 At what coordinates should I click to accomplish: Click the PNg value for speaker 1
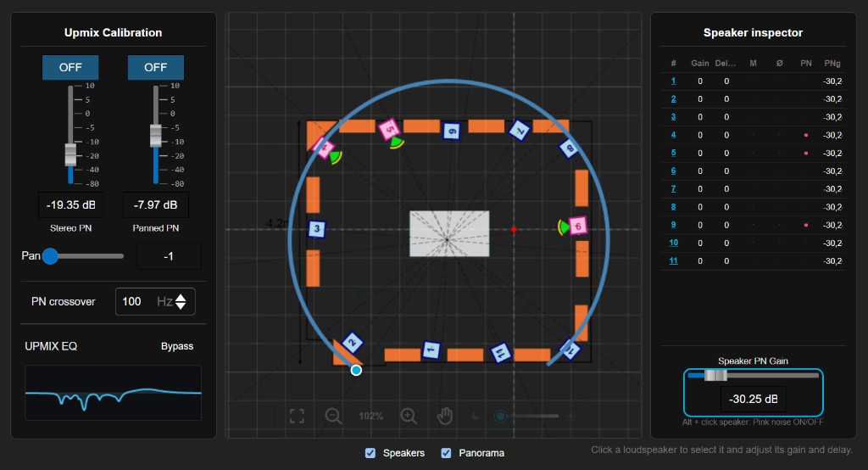click(x=832, y=81)
